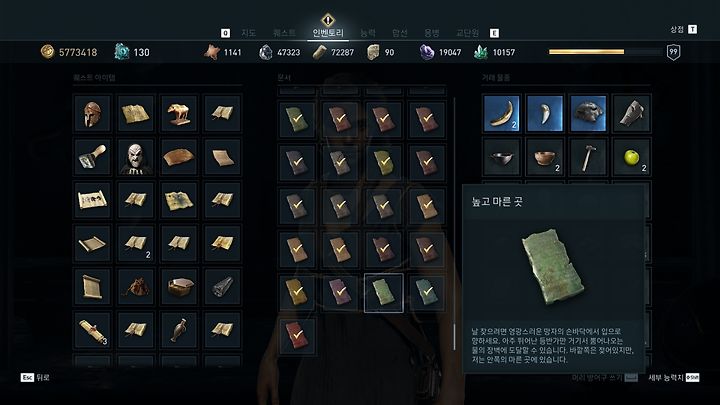Select the green fruit trade good
This screenshot has width=720, height=405.
pos(632,158)
